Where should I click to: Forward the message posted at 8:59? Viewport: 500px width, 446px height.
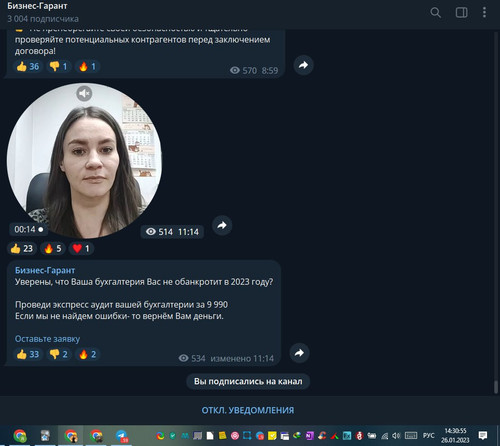click(303, 65)
